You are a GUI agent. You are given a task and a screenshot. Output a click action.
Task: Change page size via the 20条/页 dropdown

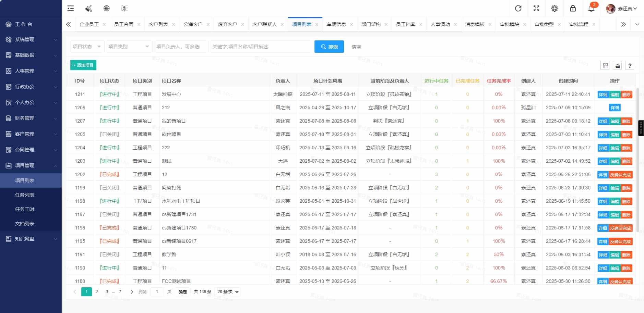click(x=227, y=291)
